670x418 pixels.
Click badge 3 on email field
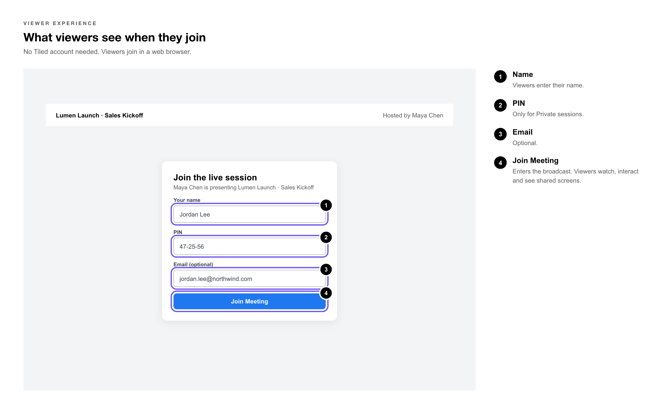tap(326, 269)
